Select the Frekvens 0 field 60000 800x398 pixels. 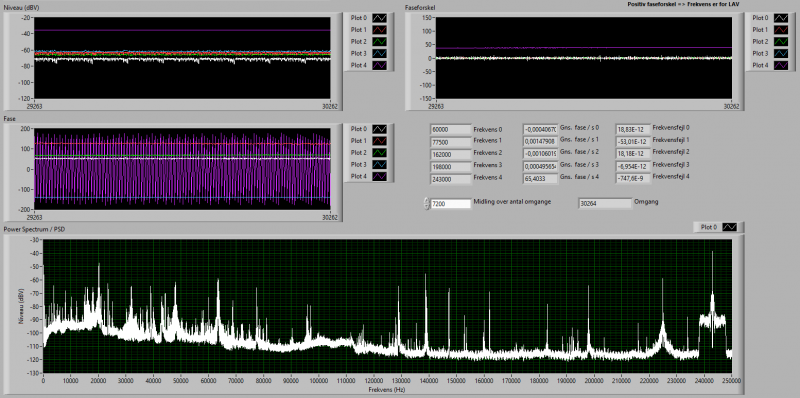click(x=451, y=130)
